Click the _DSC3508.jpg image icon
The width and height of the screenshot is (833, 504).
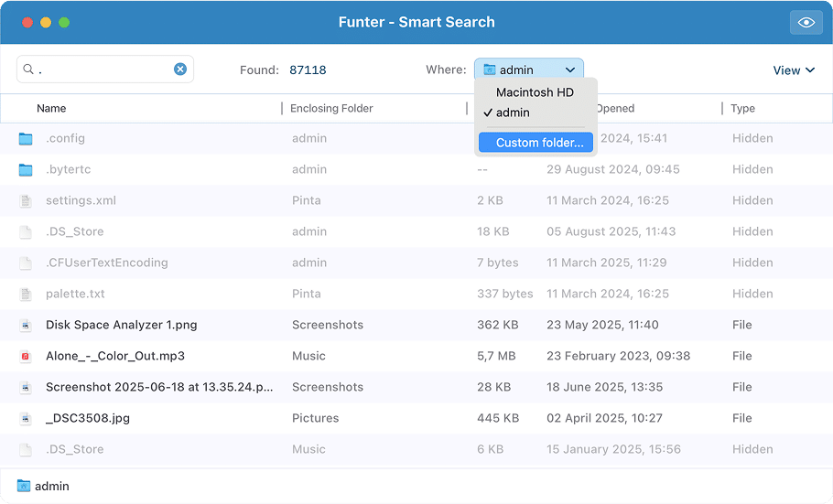(26, 419)
